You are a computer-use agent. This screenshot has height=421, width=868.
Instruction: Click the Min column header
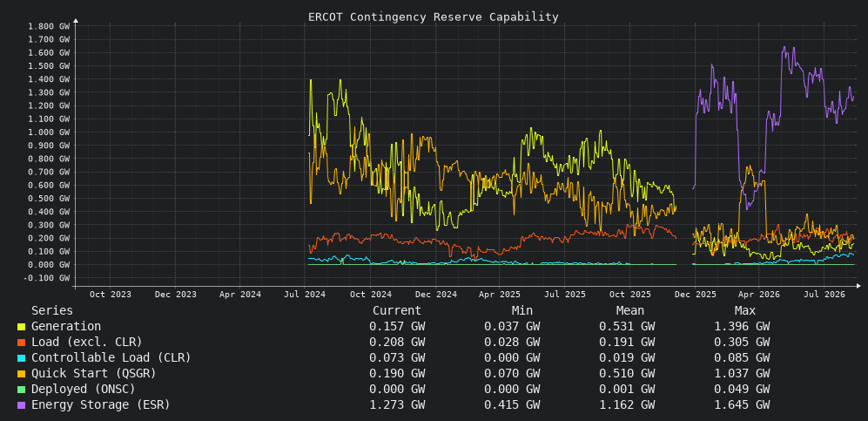click(522, 311)
